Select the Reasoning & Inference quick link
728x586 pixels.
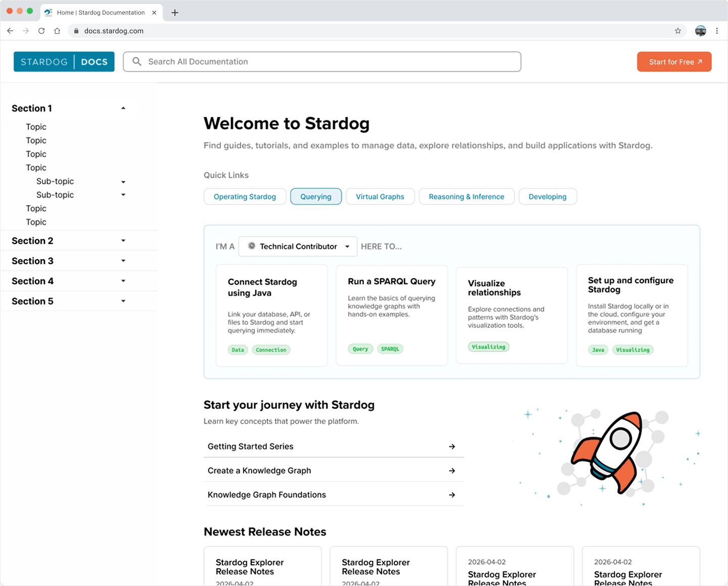(467, 197)
